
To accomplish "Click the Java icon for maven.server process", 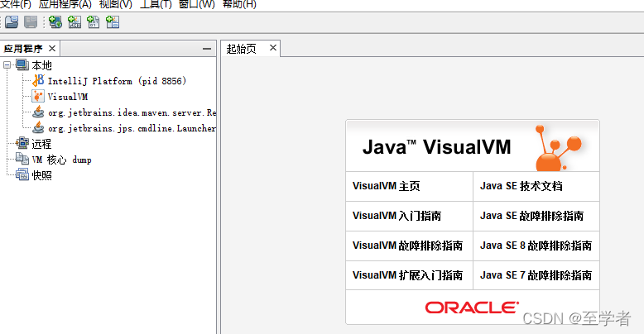I will pos(38,112).
